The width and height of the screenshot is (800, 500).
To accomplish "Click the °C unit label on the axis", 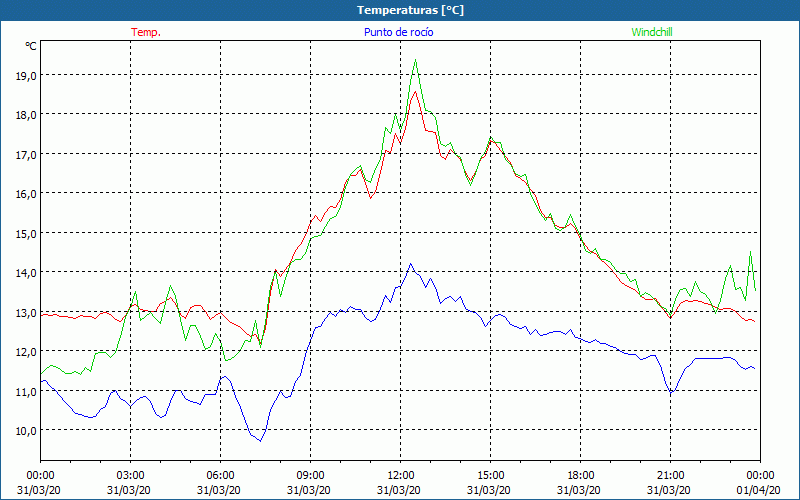I will click(31, 46).
